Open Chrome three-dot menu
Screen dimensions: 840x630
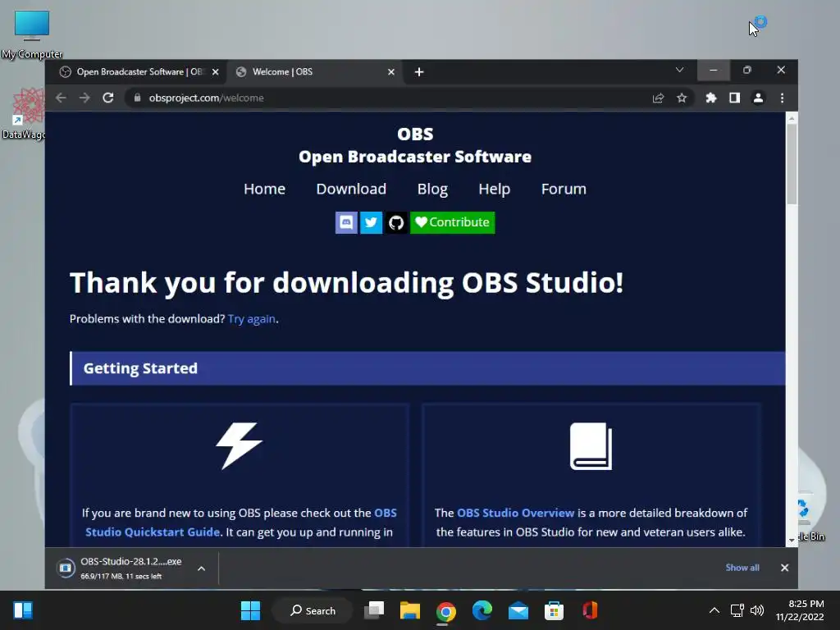pos(782,98)
